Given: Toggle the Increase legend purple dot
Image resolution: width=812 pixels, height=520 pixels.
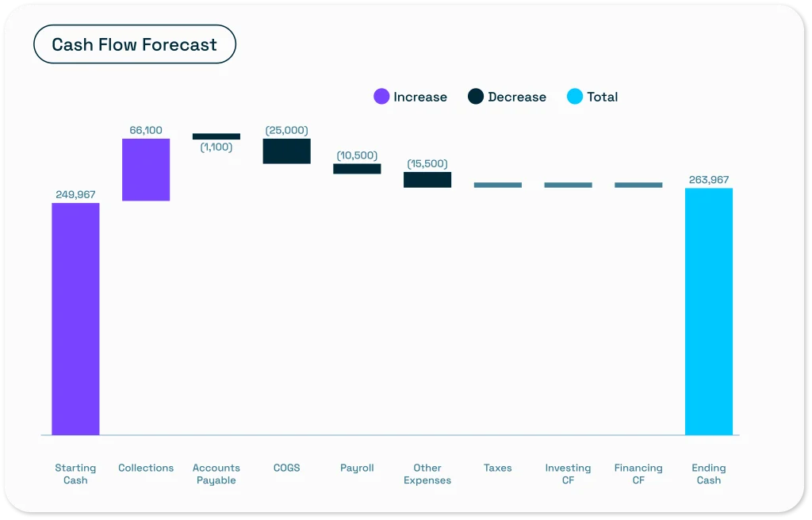Looking at the screenshot, I should tap(381, 97).
